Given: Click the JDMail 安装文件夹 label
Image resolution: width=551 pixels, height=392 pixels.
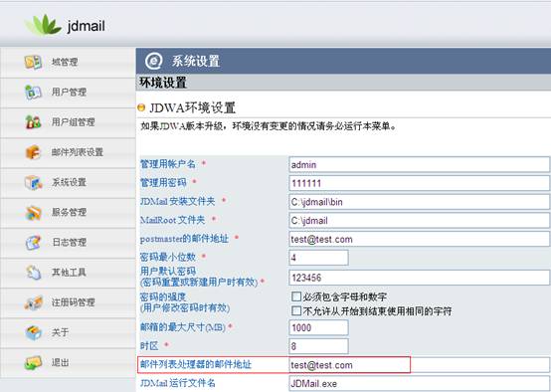Looking at the screenshot, I should [177, 201].
